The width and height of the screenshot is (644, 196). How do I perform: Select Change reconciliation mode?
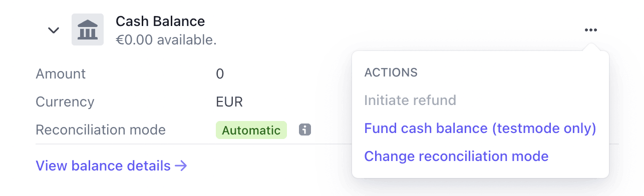456,156
